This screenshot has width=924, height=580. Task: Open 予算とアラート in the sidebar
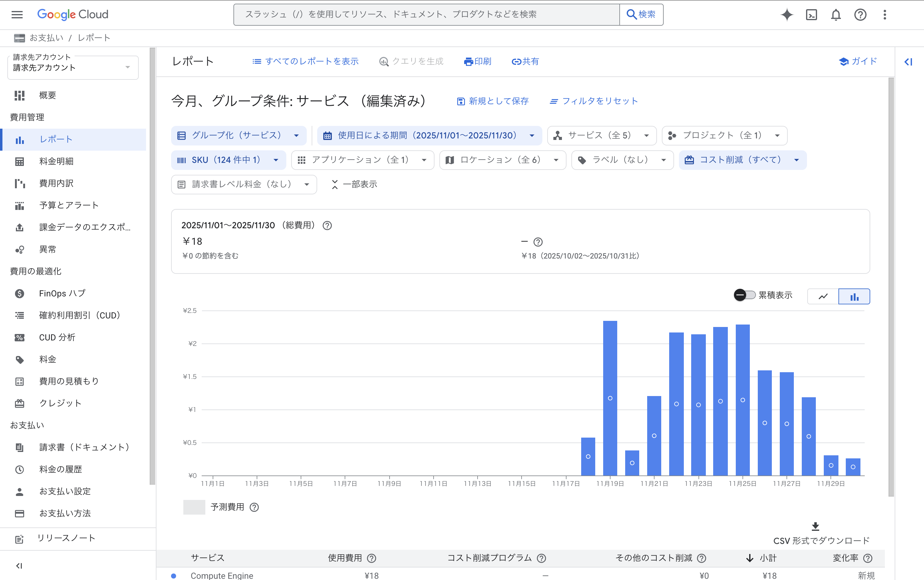(x=68, y=205)
